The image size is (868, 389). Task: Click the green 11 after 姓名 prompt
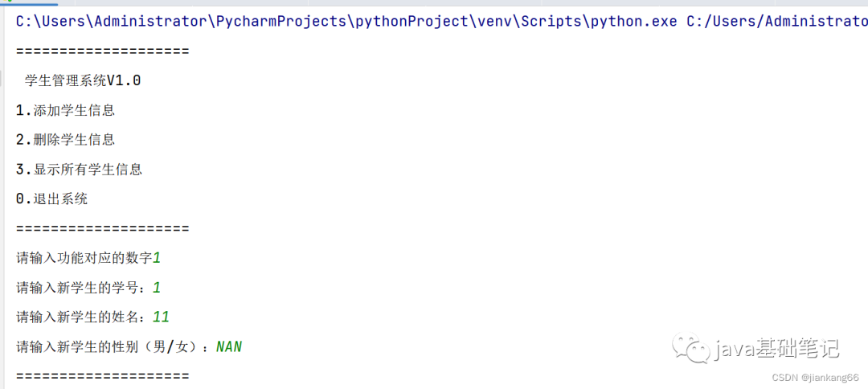[161, 317]
